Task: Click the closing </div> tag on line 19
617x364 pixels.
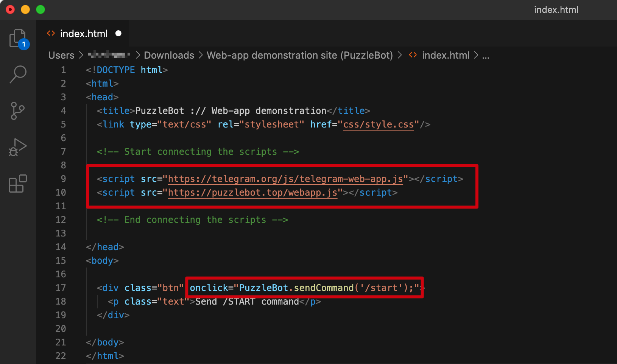Action: point(113,315)
